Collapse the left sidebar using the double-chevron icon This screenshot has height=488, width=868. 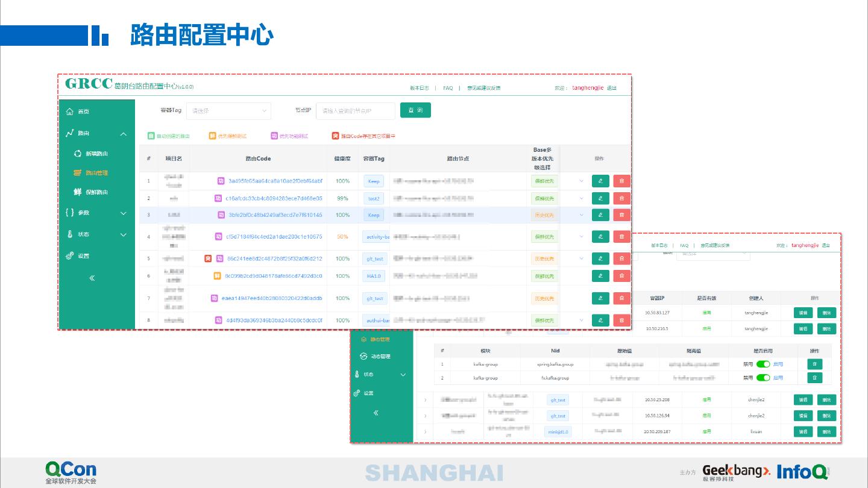point(92,278)
